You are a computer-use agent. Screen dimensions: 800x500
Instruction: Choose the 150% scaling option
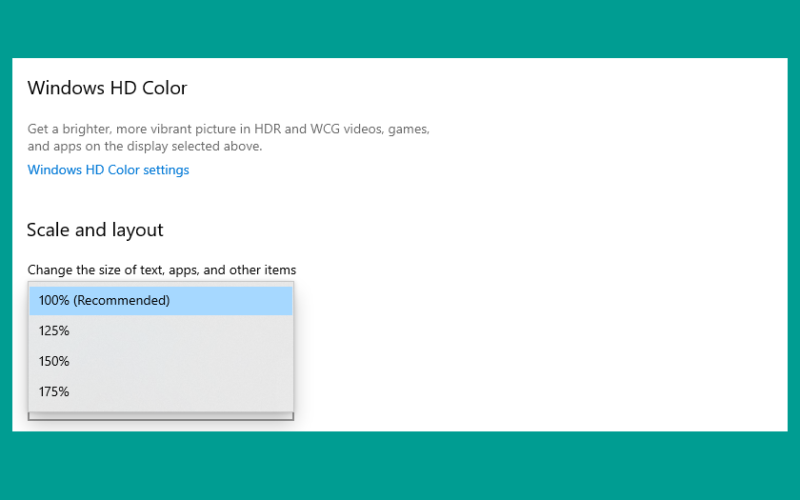[161, 361]
